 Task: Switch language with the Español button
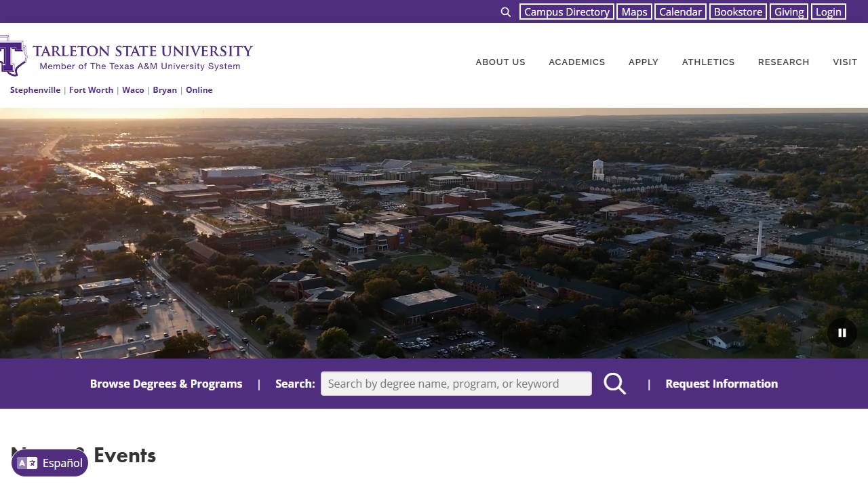[50, 463]
